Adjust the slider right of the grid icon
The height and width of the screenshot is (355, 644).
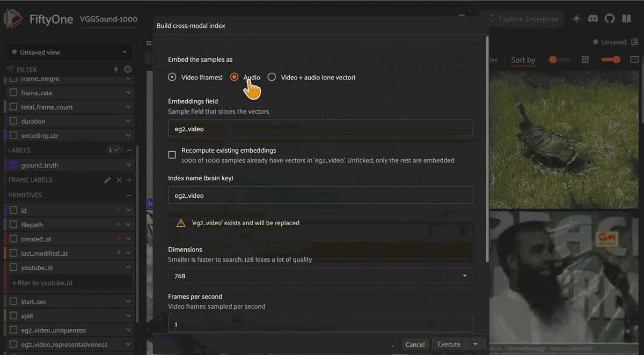(611, 60)
